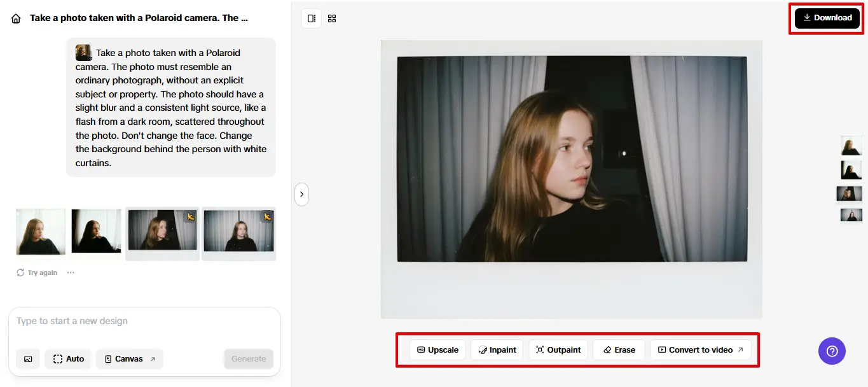Viewport: 868px width, 387px height.
Task: Select the top thumbnail in right sidebar
Action: click(x=851, y=144)
